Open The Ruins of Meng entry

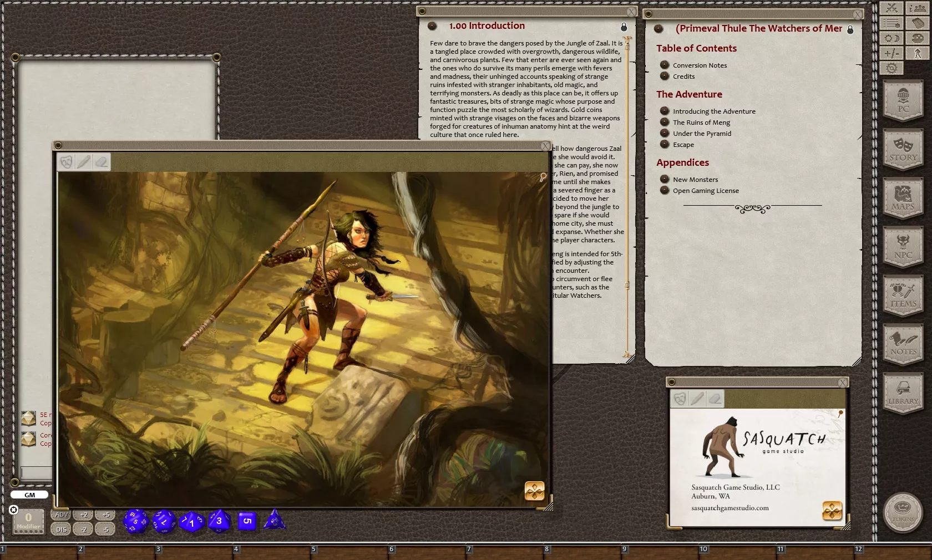pyautogui.click(x=701, y=123)
